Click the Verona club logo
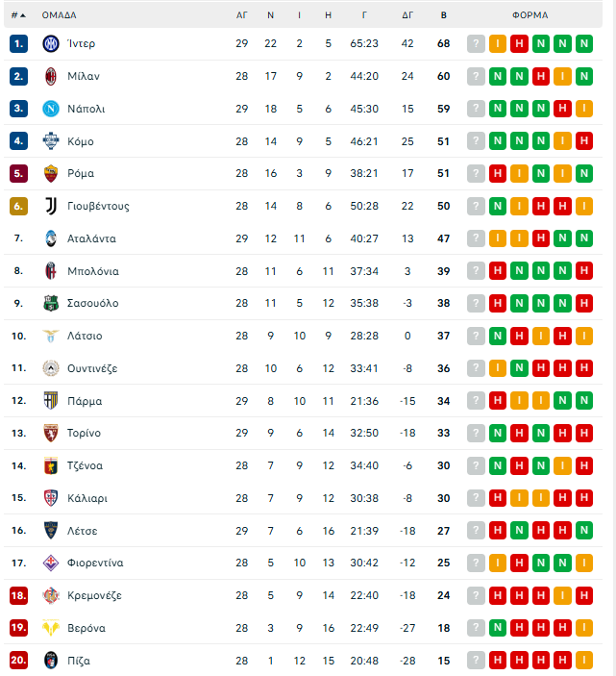Screen dimensions: 616x676 click(51, 628)
